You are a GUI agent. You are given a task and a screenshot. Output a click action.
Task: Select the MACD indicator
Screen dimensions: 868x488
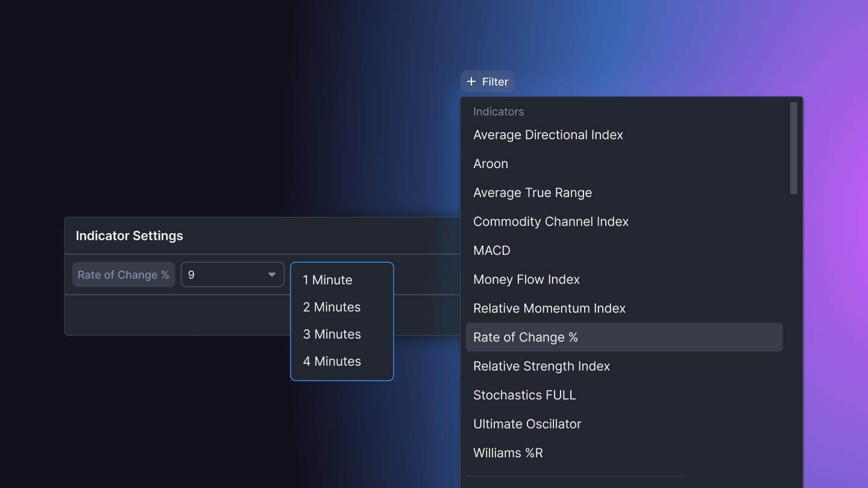(x=492, y=251)
